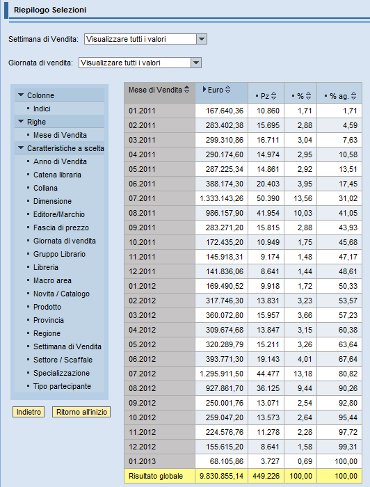
Task: Click the Euro value 986.157,90
Action: [x=225, y=213]
